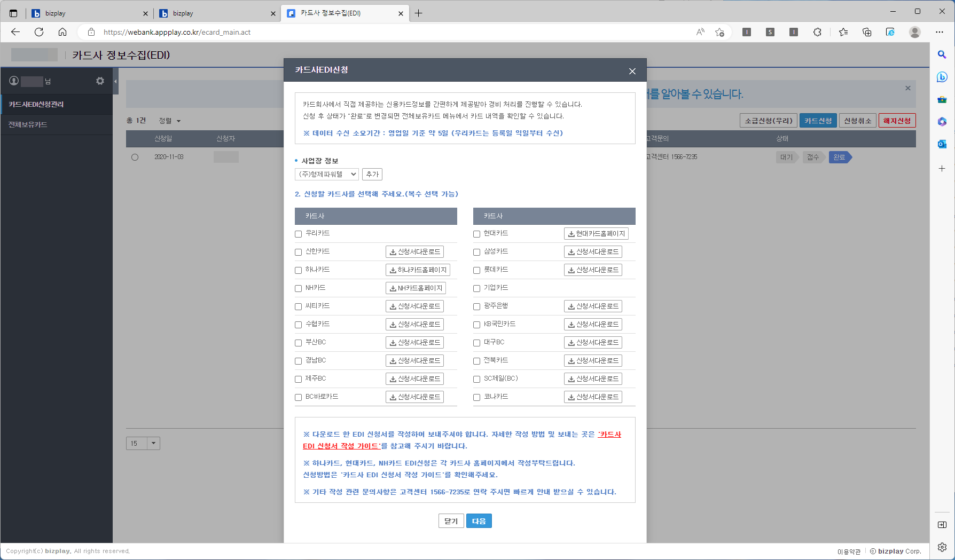
Task: Check the 신한카드 checkbox
Action: click(x=299, y=252)
